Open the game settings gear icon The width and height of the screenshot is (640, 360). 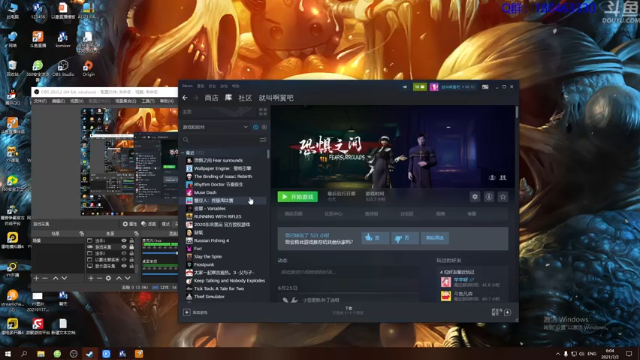pyautogui.click(x=475, y=197)
